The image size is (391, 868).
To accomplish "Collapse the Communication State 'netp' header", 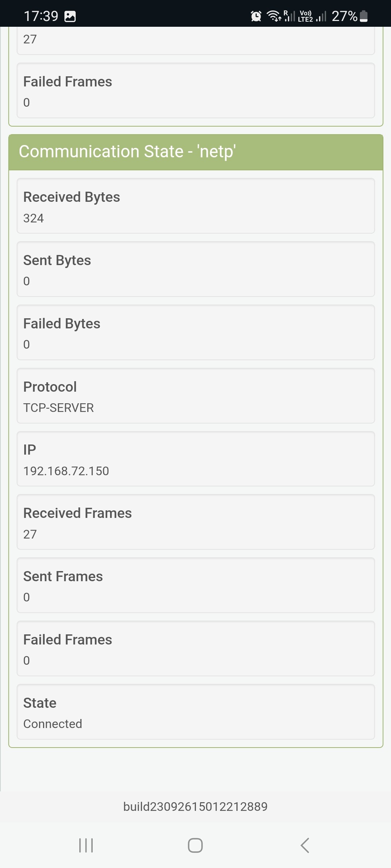I will 195,152.
